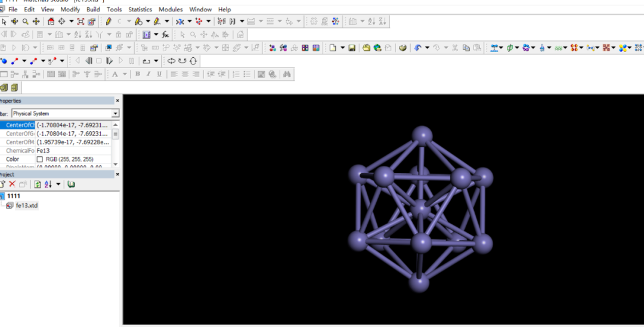Viewport: 644px width, 327px height.
Task: Toggle the Italic formatting button
Action: [148, 75]
